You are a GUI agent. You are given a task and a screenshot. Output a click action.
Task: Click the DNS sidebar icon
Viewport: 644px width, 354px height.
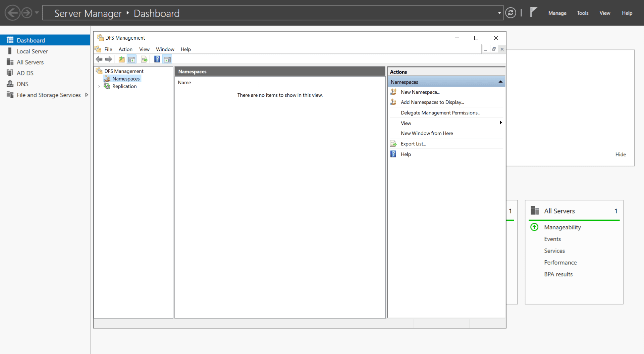tap(10, 84)
